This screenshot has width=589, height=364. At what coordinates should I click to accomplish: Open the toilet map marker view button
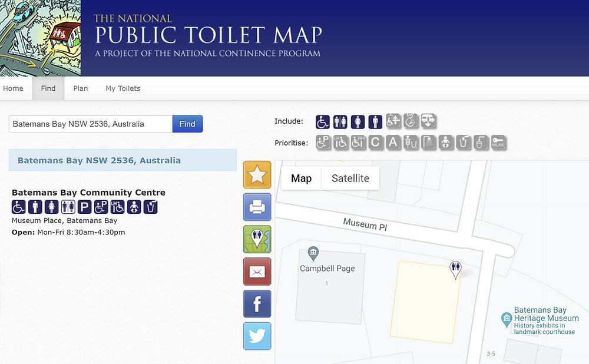click(257, 239)
